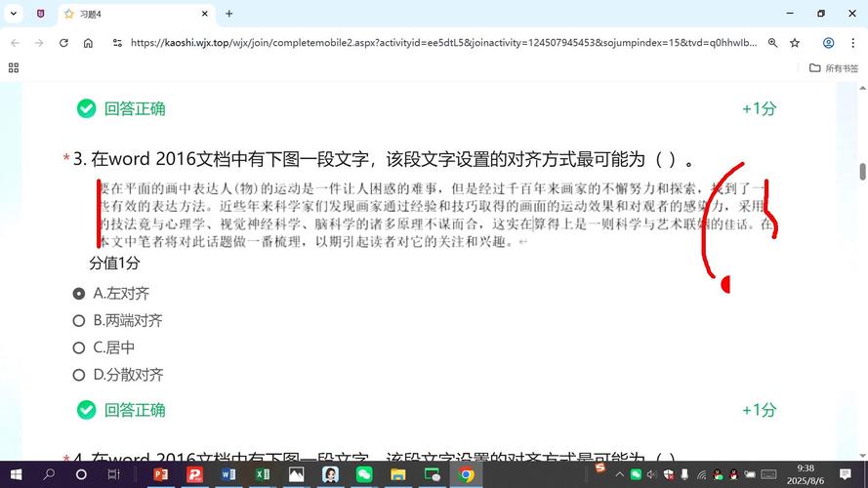
Task: Click the page scrollbar thumb
Action: click(x=862, y=172)
